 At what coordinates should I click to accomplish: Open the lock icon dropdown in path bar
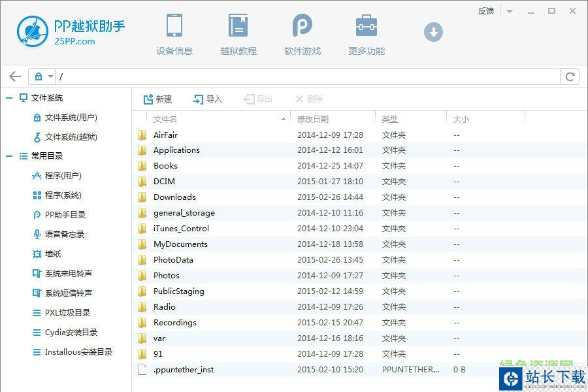[43, 76]
